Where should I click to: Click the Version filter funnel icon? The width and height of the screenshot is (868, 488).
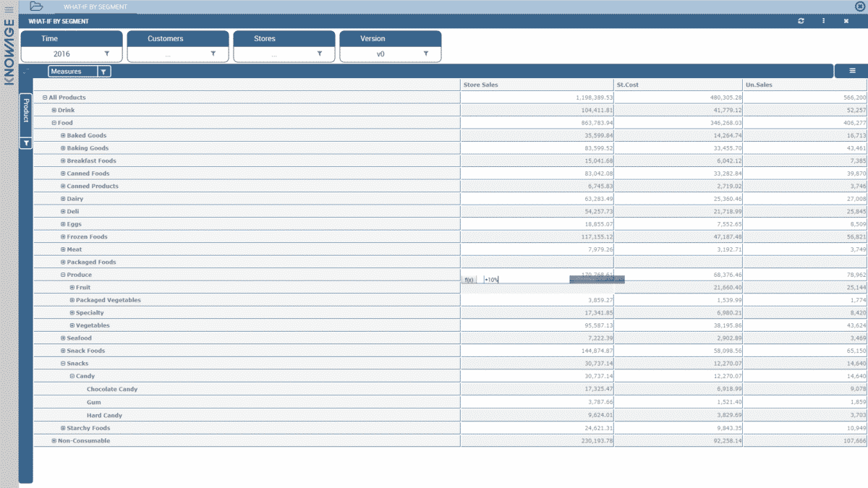(x=426, y=54)
